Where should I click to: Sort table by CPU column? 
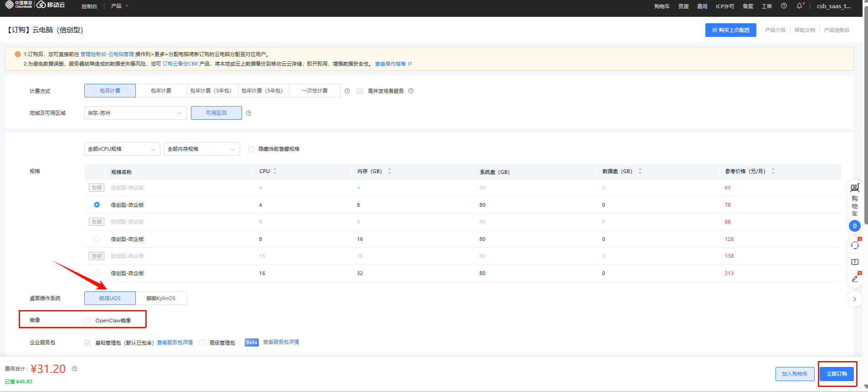275,171
